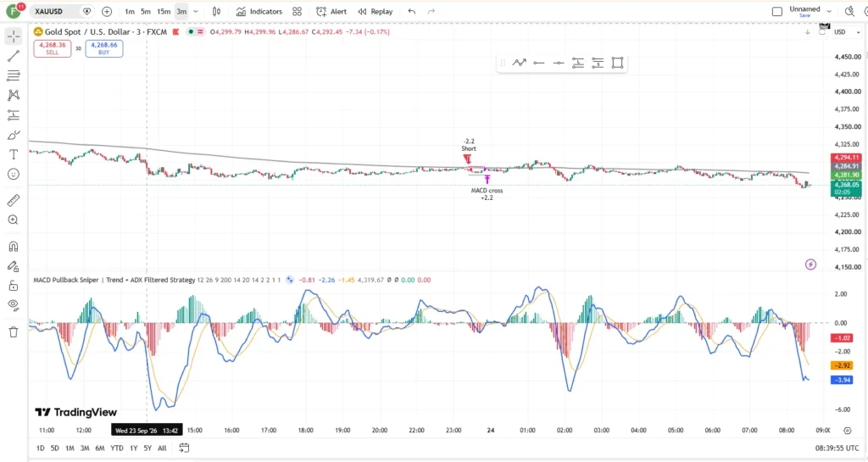Select the brush drawing tool
The width and height of the screenshot is (868, 462).
click(x=14, y=135)
